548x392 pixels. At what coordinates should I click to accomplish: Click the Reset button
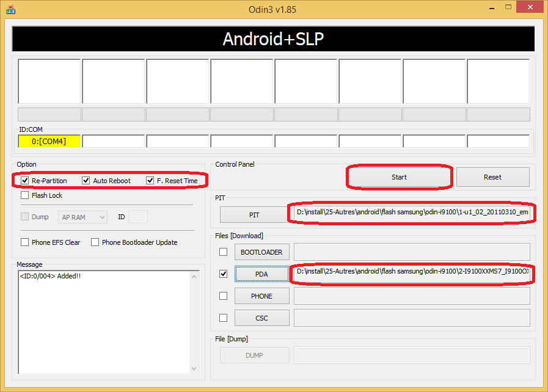(x=493, y=177)
